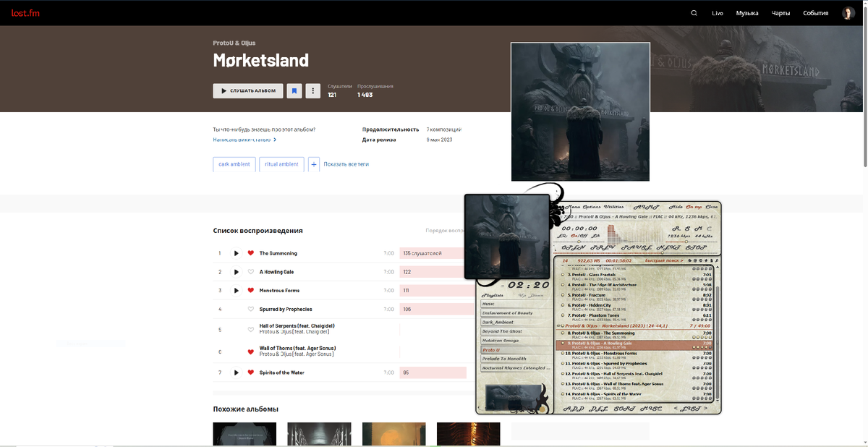Open AIMP playlist MISC menu
Screen dimensions: 868x447
click(651, 409)
